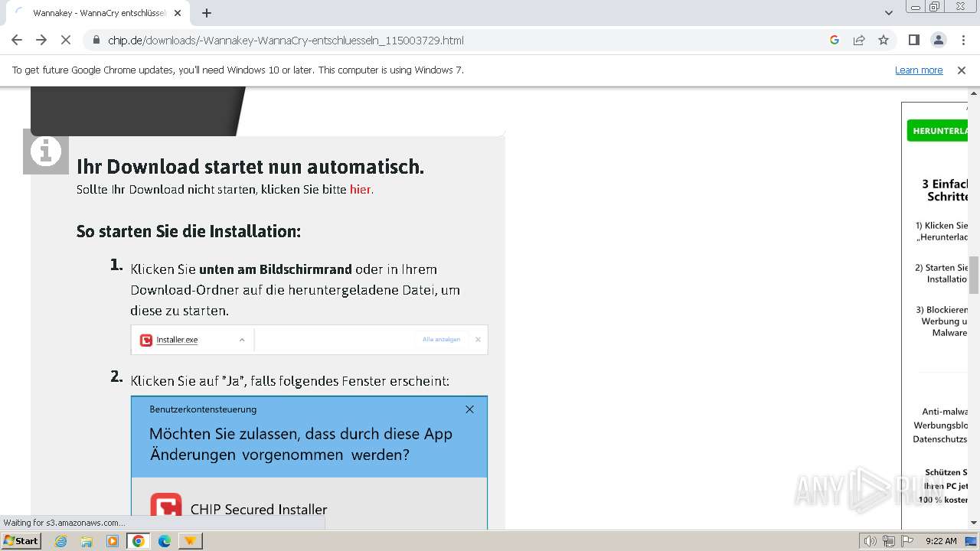This screenshot has width=980, height=551.
Task: Expand the tab search dropdown
Action: (888, 13)
